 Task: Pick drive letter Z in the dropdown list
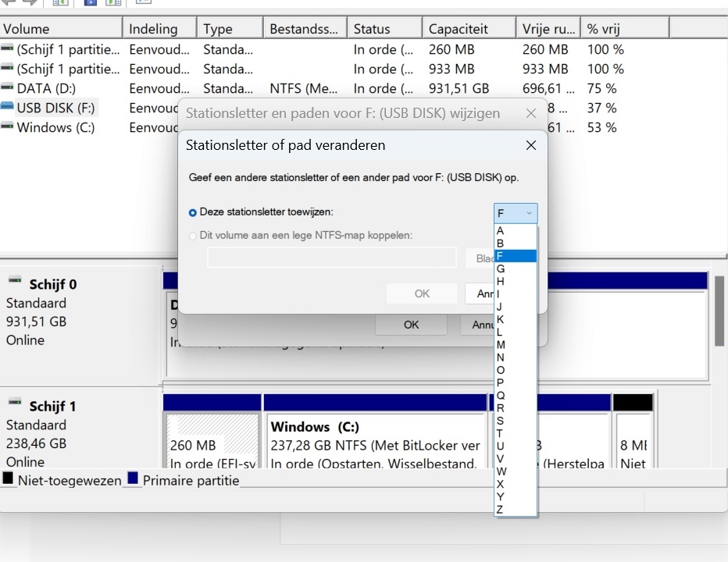click(500, 510)
